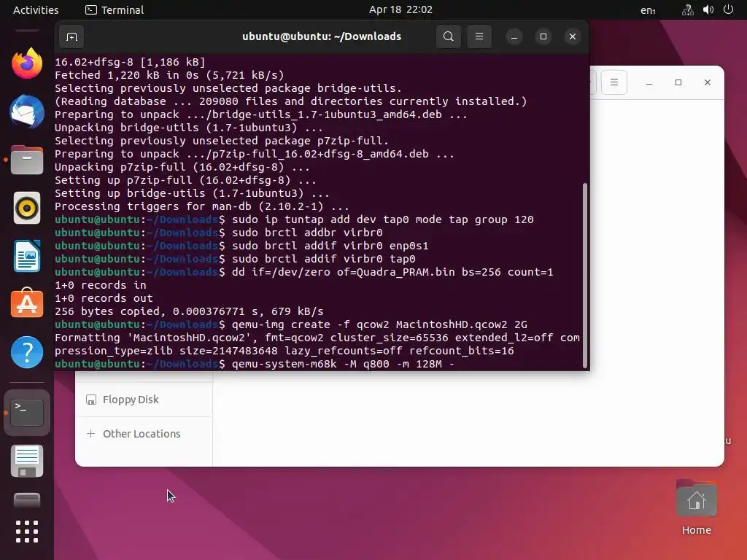Open Ubuntu Software from the dock
The height and width of the screenshot is (560, 747).
[x=27, y=304]
